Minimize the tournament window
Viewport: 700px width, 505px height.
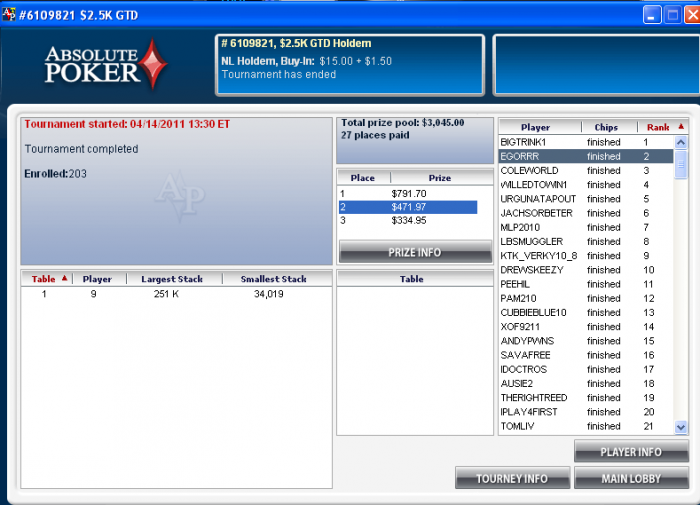(652, 15)
